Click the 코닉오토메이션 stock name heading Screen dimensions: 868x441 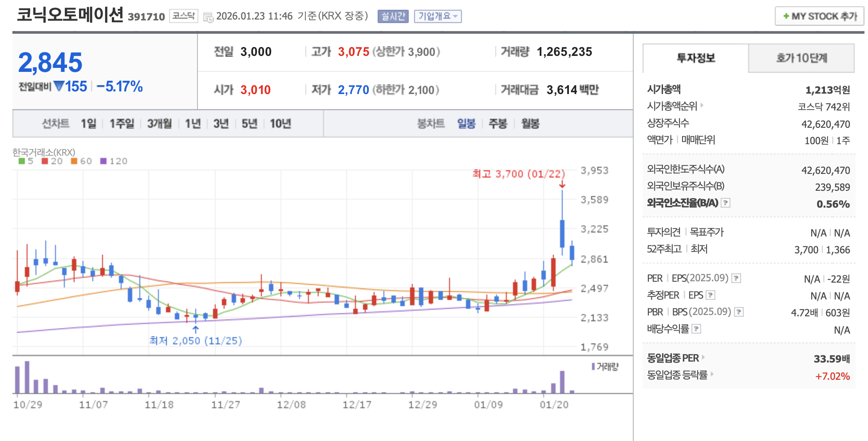tap(70, 15)
